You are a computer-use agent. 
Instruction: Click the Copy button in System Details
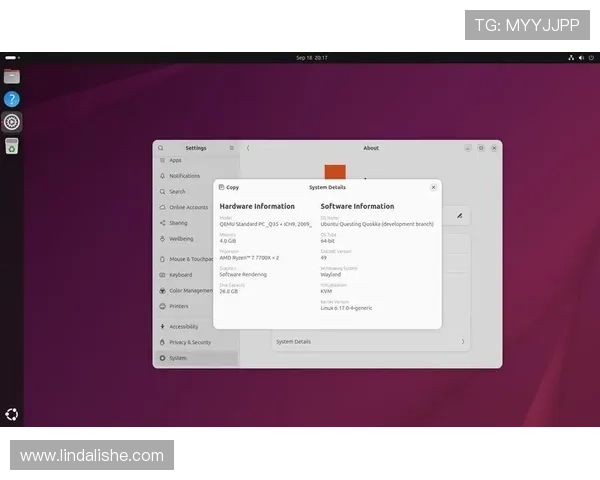coord(229,187)
